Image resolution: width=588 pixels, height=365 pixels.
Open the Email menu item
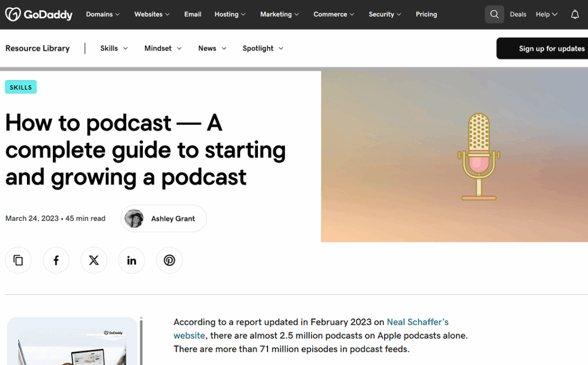(192, 14)
